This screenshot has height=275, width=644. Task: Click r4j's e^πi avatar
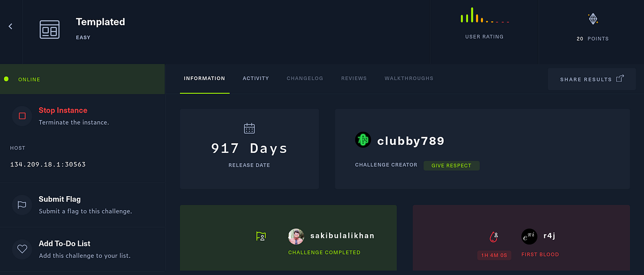529,236
